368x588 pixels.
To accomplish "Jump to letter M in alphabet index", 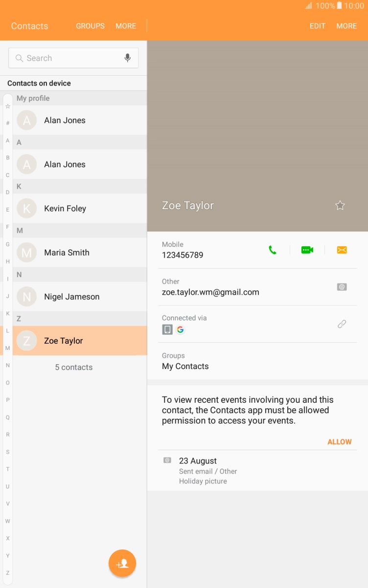I will [x=7, y=348].
